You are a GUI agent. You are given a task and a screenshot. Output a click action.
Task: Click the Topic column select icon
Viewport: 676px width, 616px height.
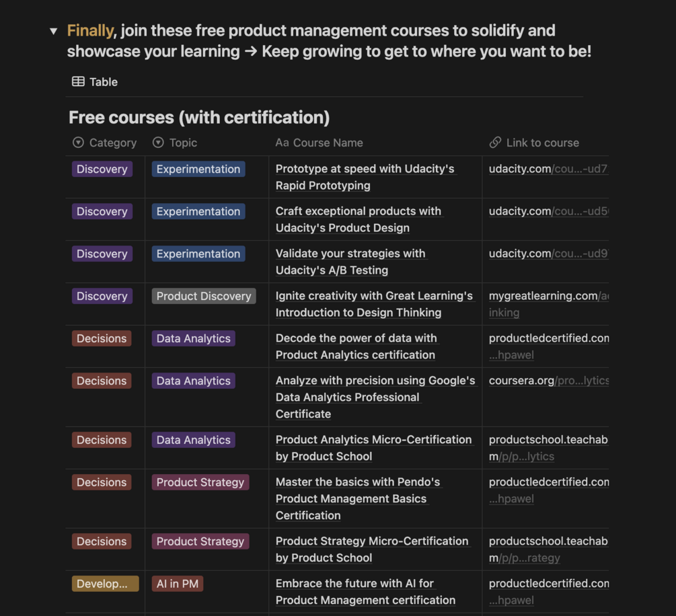158,143
